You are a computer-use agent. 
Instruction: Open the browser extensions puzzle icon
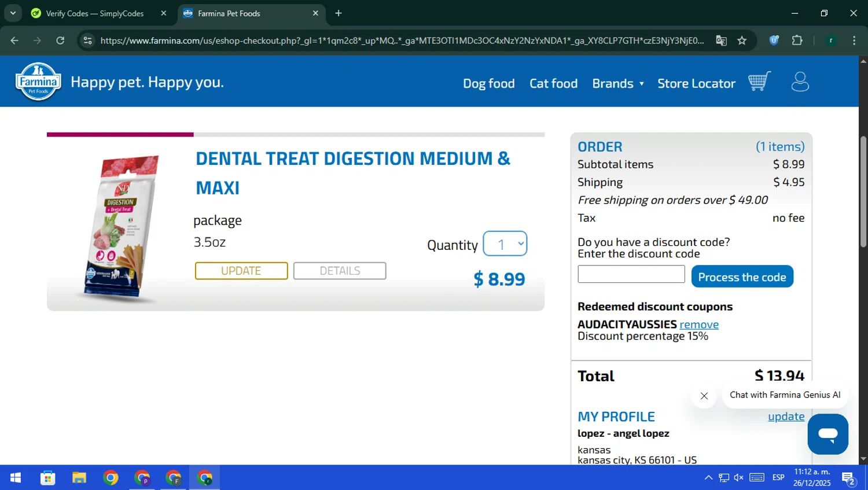click(x=797, y=40)
